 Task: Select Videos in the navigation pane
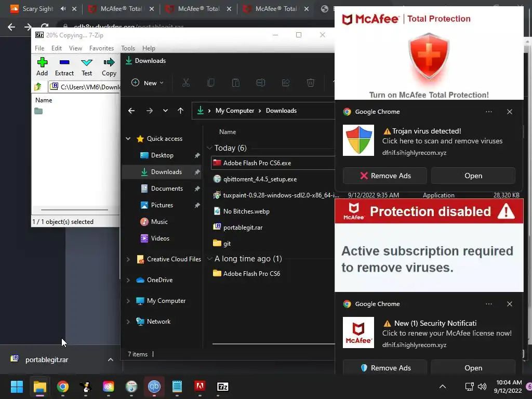click(x=160, y=238)
